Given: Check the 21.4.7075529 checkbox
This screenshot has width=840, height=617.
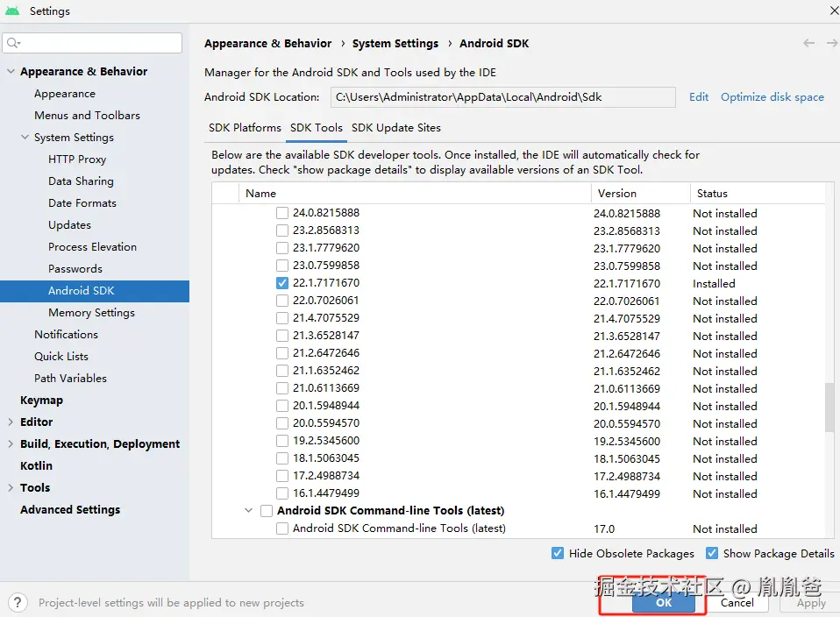Looking at the screenshot, I should (282, 318).
